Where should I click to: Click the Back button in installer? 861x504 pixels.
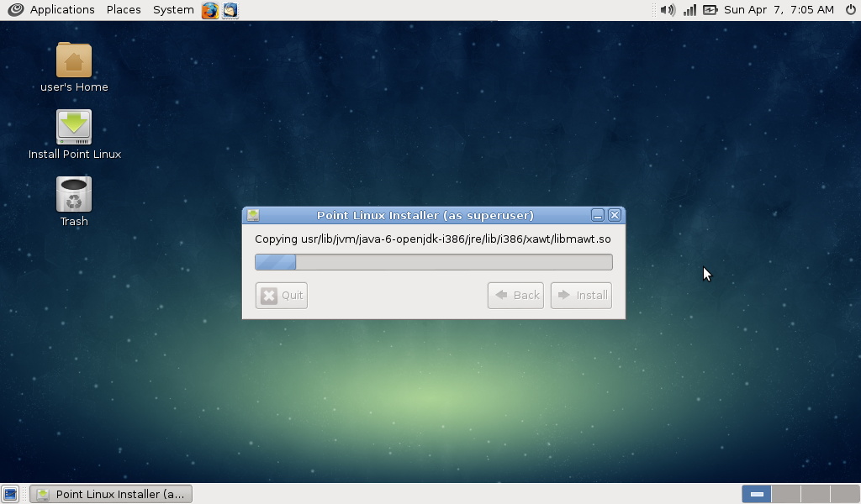(515, 296)
